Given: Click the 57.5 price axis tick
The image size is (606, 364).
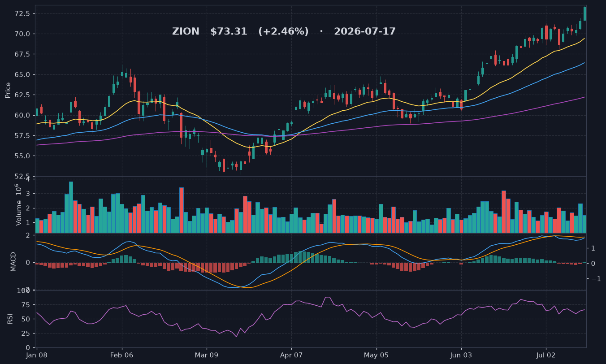Looking at the screenshot, I should 22,135.
